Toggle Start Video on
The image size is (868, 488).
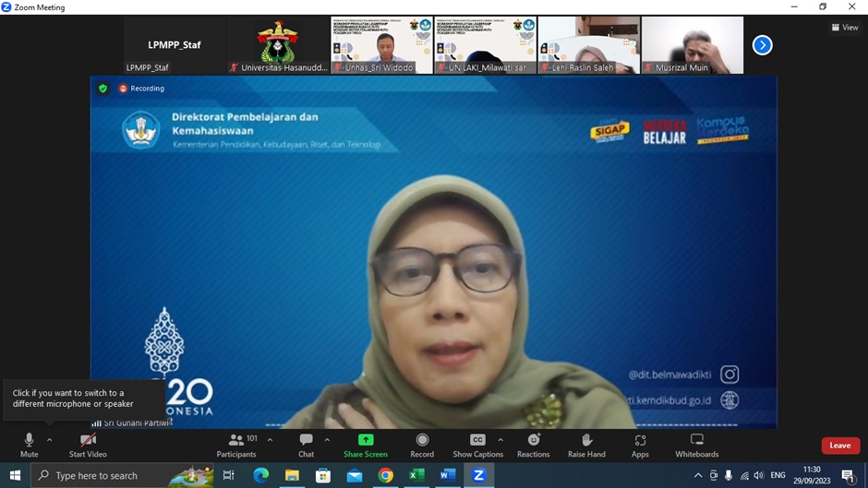point(88,444)
